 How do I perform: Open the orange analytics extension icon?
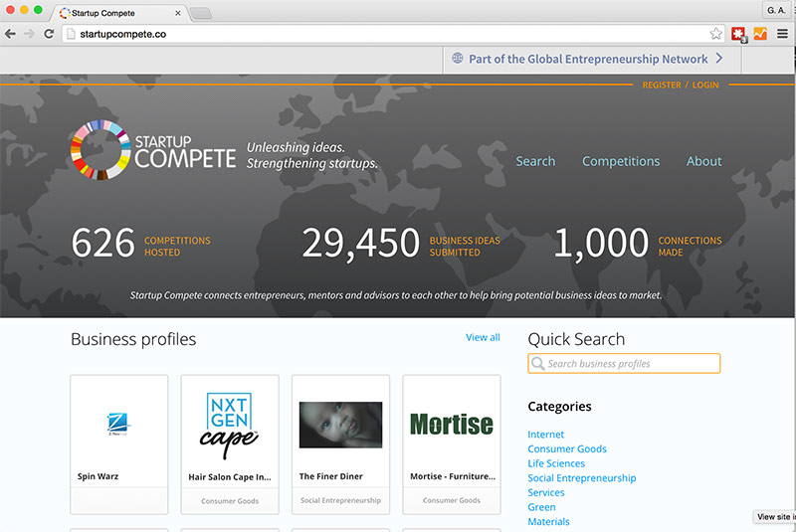tap(760, 34)
